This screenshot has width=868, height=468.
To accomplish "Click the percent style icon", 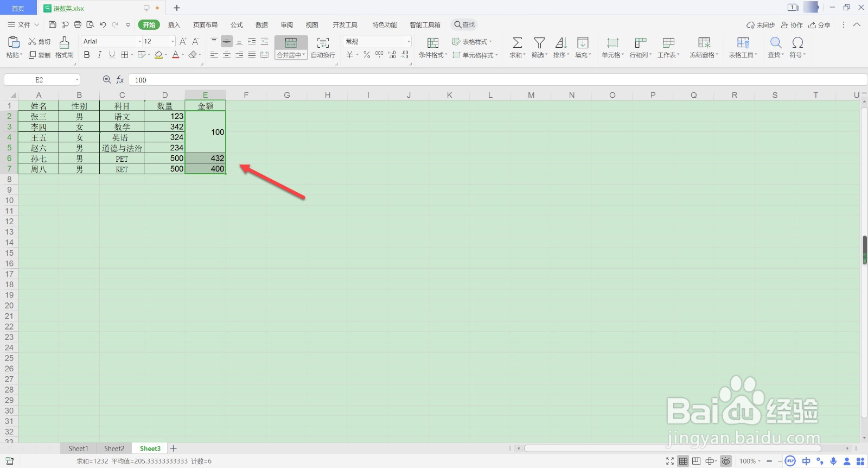I will [367, 54].
